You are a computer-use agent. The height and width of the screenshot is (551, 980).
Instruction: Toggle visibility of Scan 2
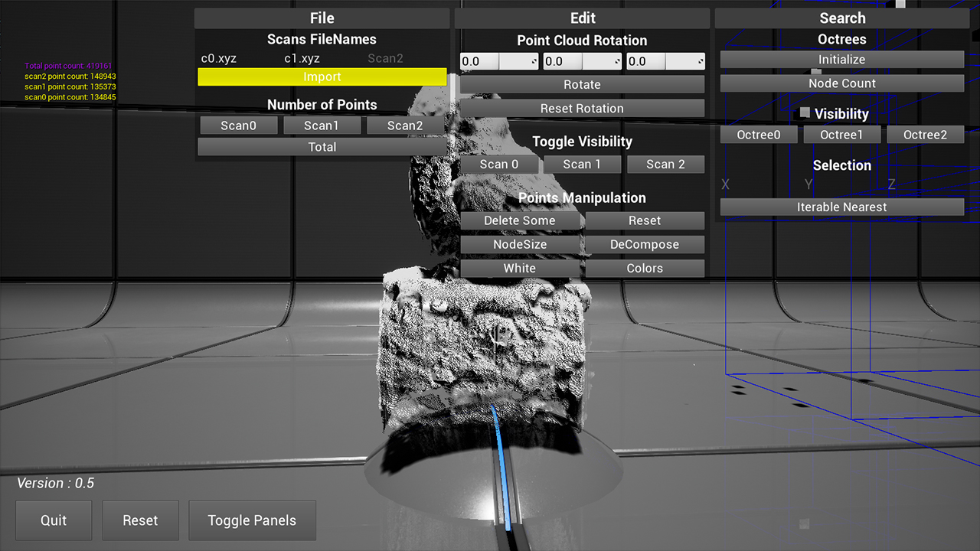pos(665,165)
